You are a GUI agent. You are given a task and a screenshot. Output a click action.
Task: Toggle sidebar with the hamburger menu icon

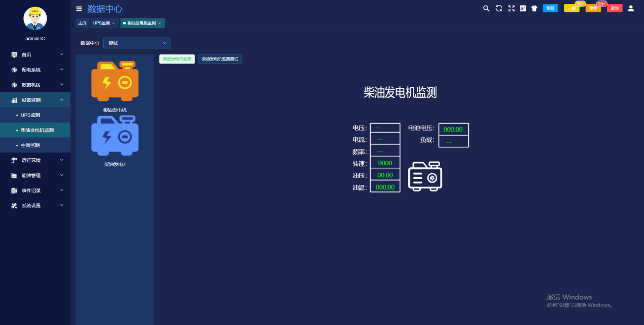[79, 9]
